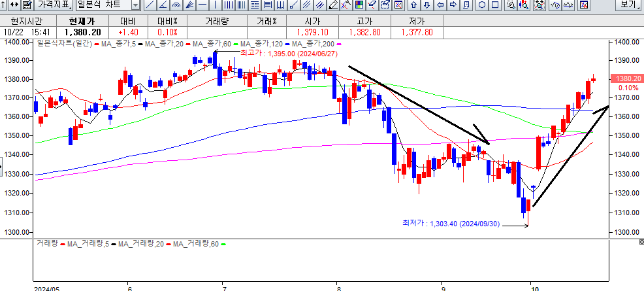Activate the chart zoom magnifier tool
The width and height of the screenshot is (644, 291).
510,5
